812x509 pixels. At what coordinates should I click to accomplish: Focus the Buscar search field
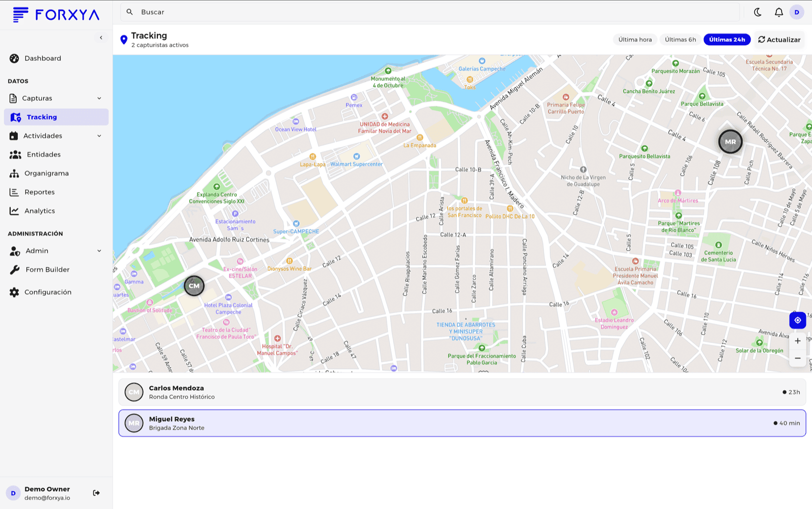(x=429, y=12)
